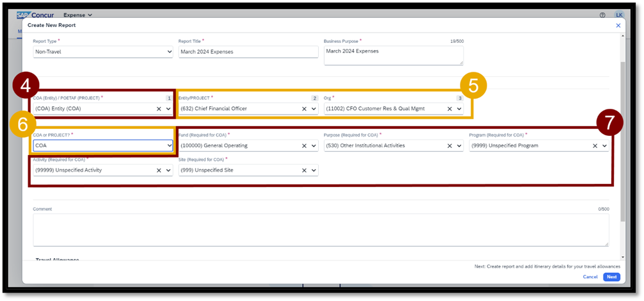Screen dimensions: 644x301
Task: Clear the Org field selection
Action: [450, 109]
